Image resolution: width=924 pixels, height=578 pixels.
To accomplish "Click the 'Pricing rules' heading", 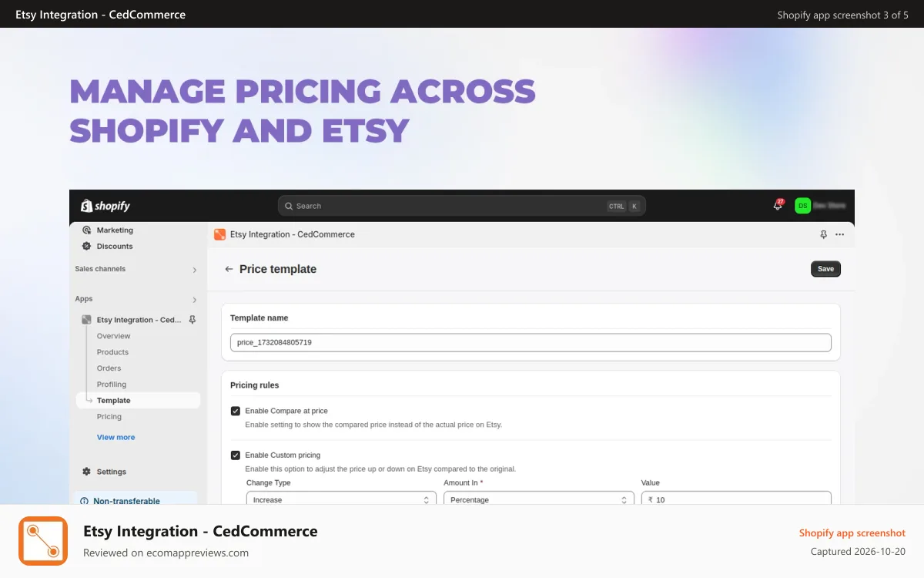I will pos(255,385).
